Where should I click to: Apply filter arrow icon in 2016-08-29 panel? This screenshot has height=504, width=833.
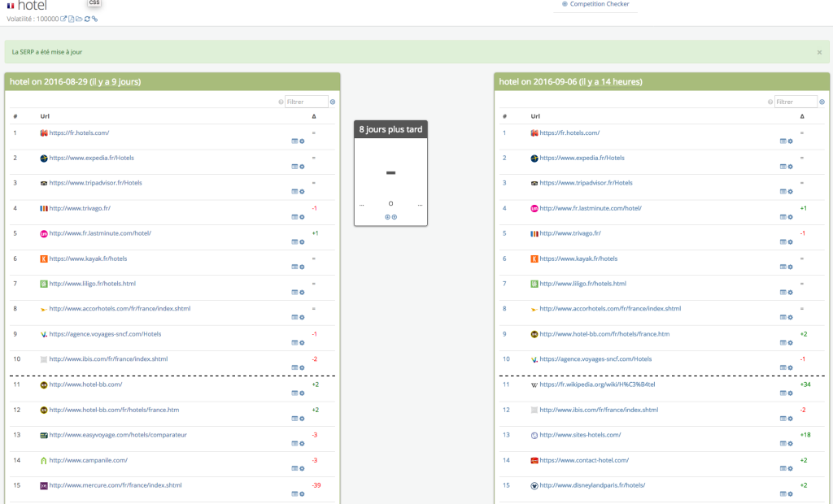(333, 102)
